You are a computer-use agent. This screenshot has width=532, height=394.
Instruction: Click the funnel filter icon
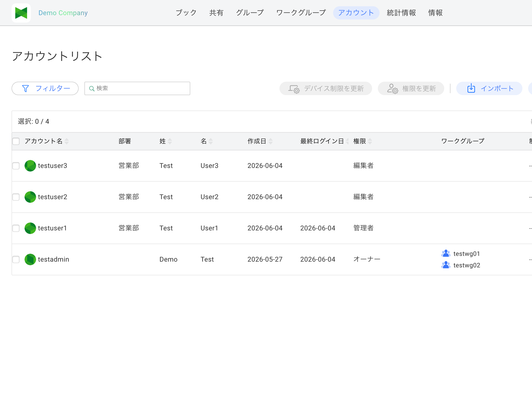(x=25, y=88)
